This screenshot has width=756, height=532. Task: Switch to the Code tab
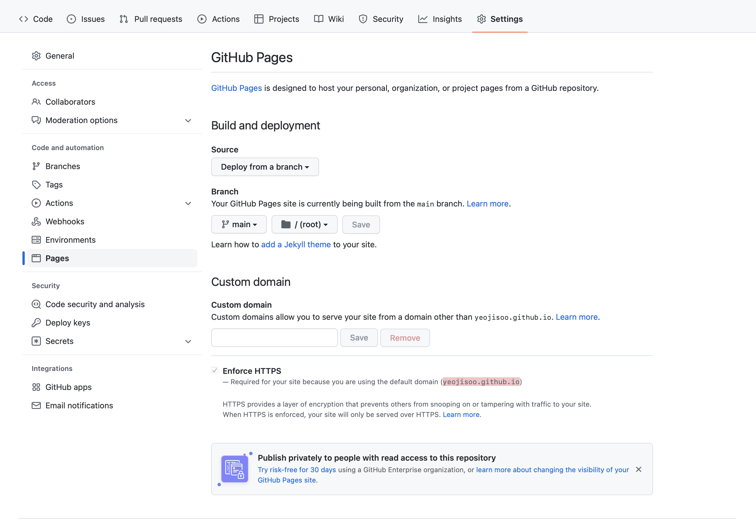36,19
